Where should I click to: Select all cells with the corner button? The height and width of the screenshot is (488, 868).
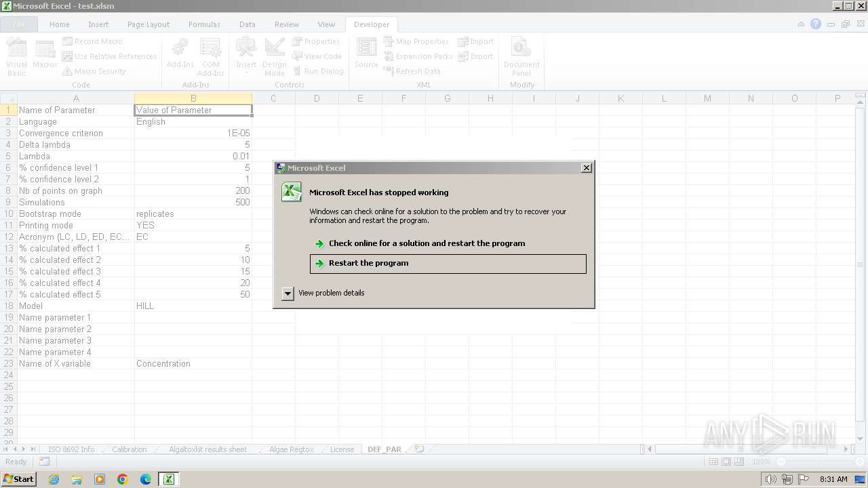9,98
